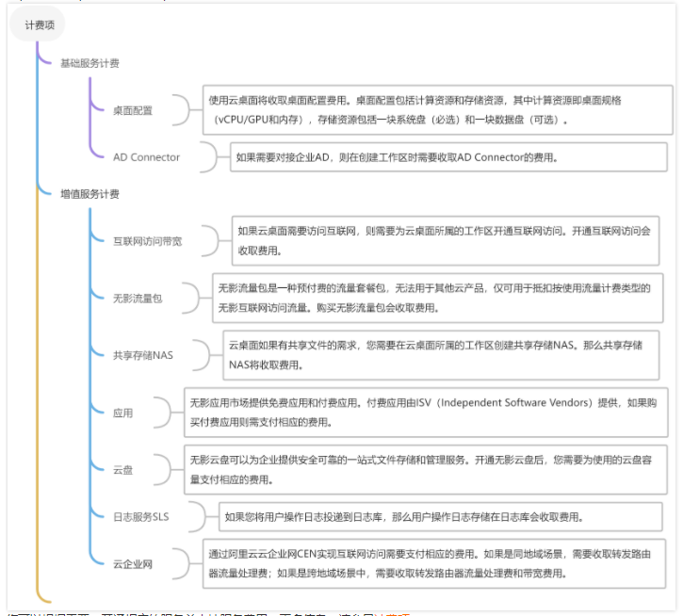
Task: Click the description box starting 如果云桌面需要访问互联网
Action: pos(446,241)
